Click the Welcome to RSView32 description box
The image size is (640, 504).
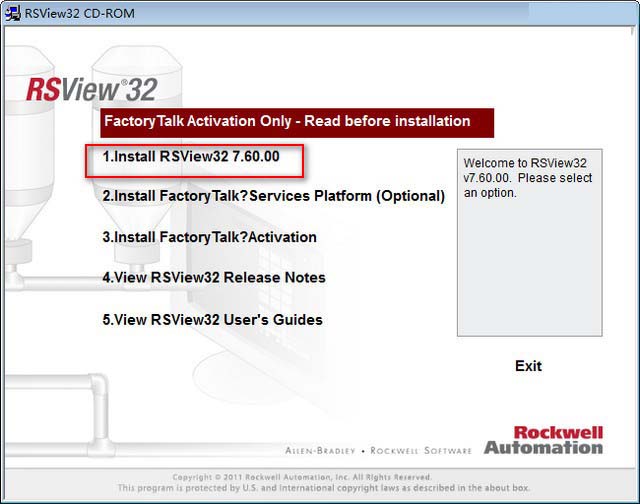[x=529, y=242]
